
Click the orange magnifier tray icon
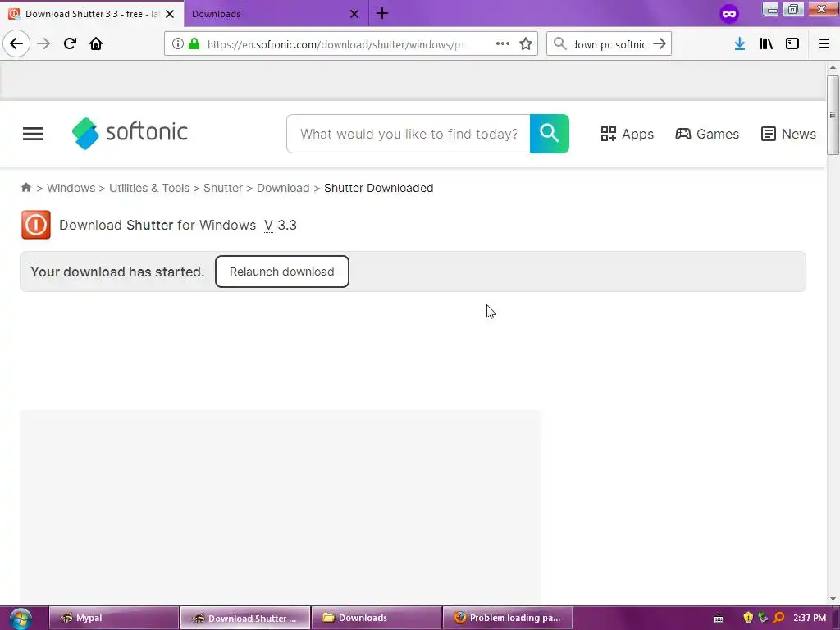(x=778, y=618)
